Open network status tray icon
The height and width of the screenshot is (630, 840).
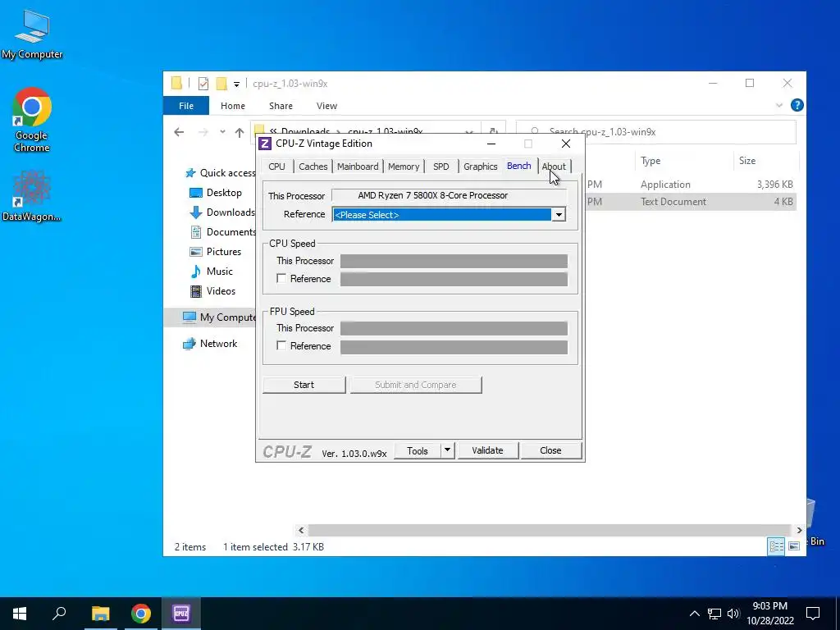pyautogui.click(x=714, y=614)
